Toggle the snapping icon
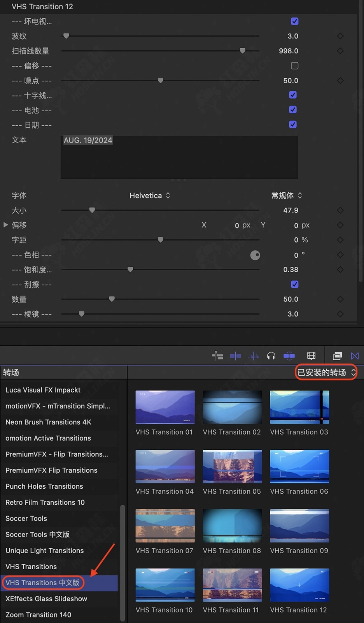Viewport: 364px width, 623px height. (289, 355)
